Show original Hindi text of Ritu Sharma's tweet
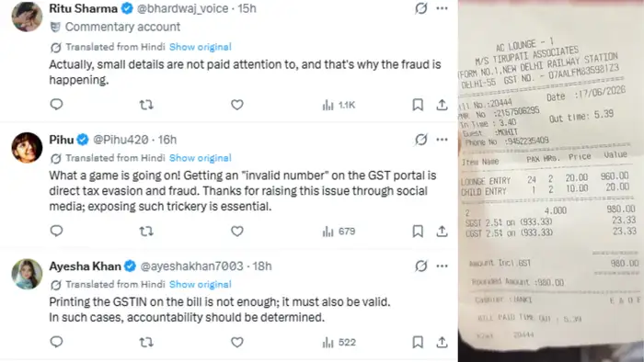644x362 pixels. click(x=201, y=47)
